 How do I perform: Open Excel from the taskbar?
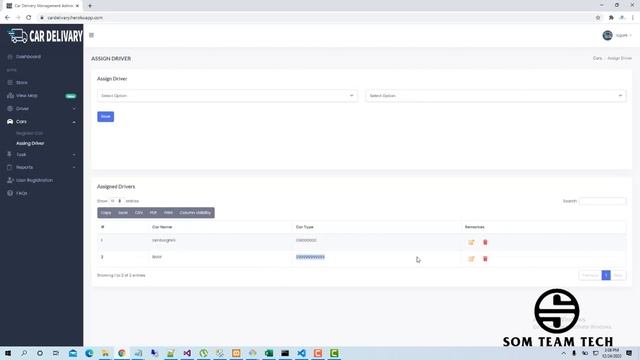point(269,353)
